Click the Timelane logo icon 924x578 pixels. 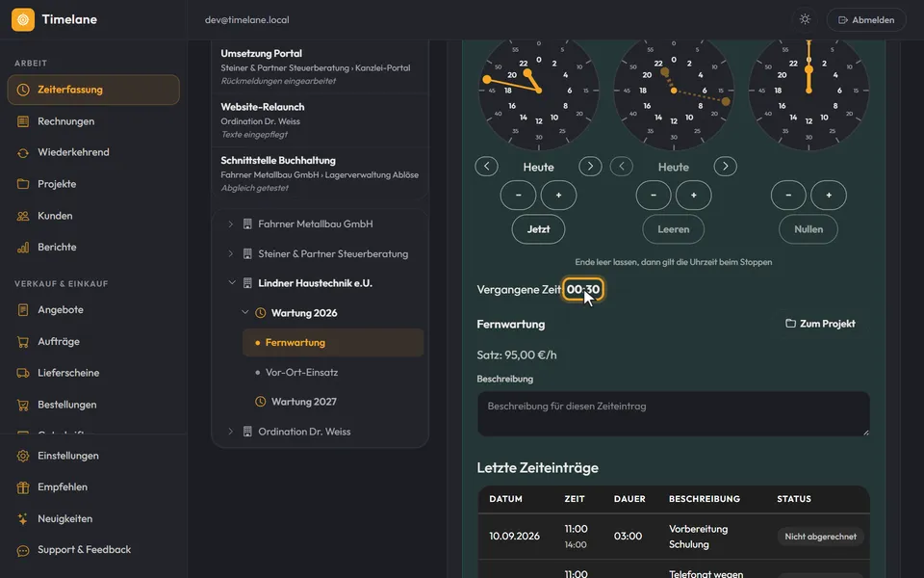click(23, 19)
